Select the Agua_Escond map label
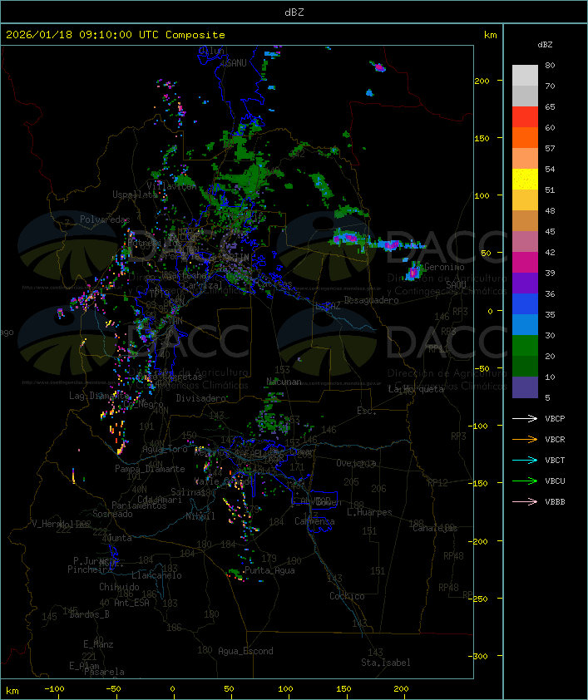 [x=245, y=651]
